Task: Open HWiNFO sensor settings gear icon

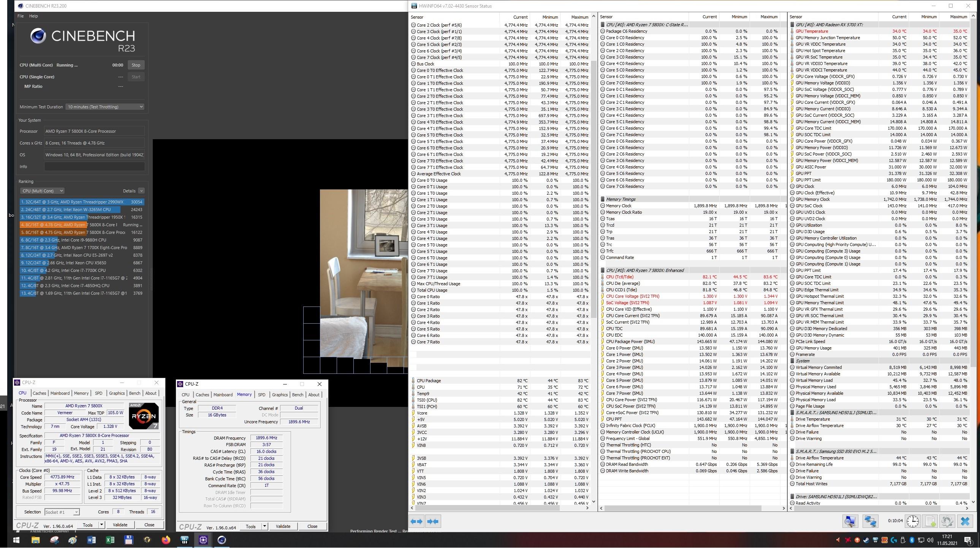Action: click(947, 521)
